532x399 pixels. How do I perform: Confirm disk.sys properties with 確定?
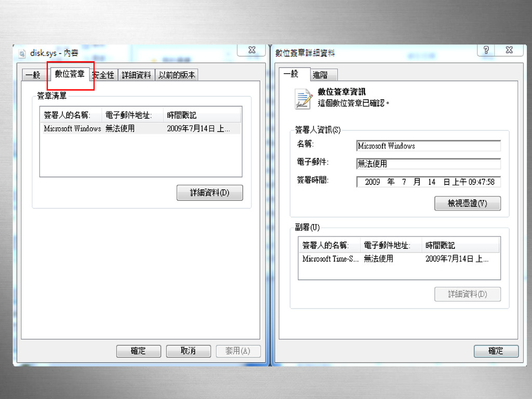pos(138,351)
